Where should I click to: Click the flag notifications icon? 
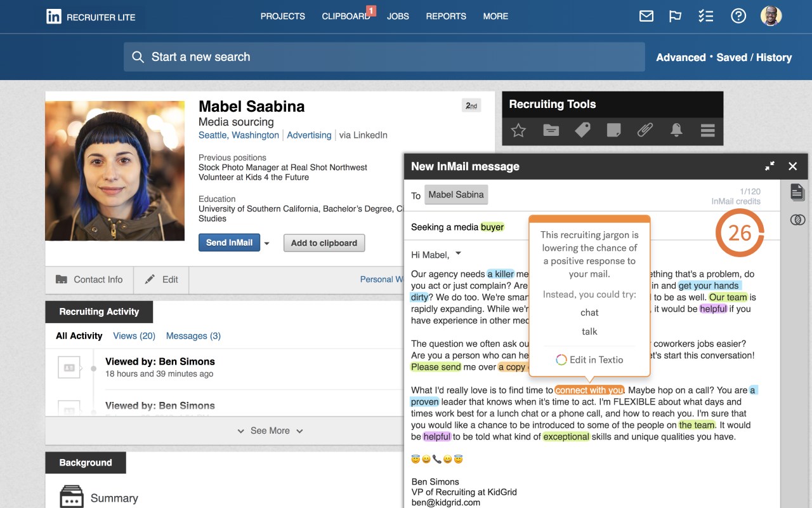(676, 17)
